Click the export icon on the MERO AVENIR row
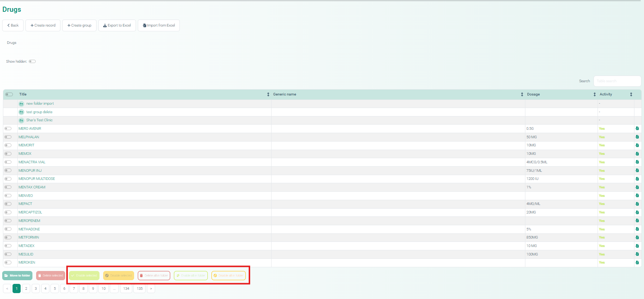644x299 pixels. click(x=637, y=129)
